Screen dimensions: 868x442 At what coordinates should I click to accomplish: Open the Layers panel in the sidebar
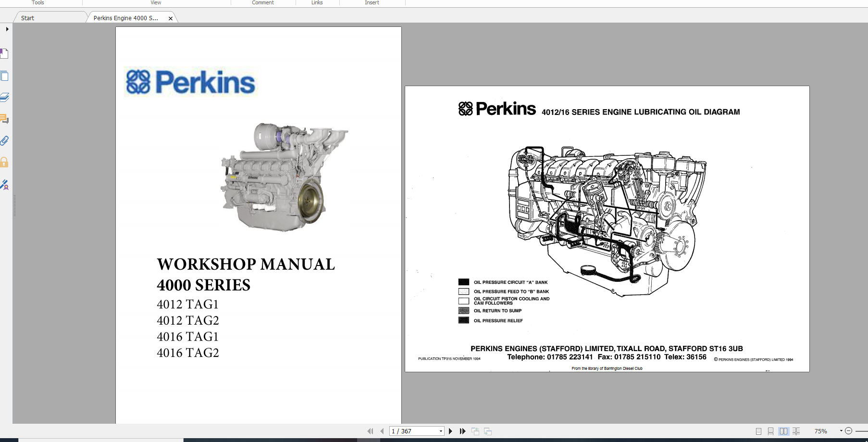pos(5,97)
